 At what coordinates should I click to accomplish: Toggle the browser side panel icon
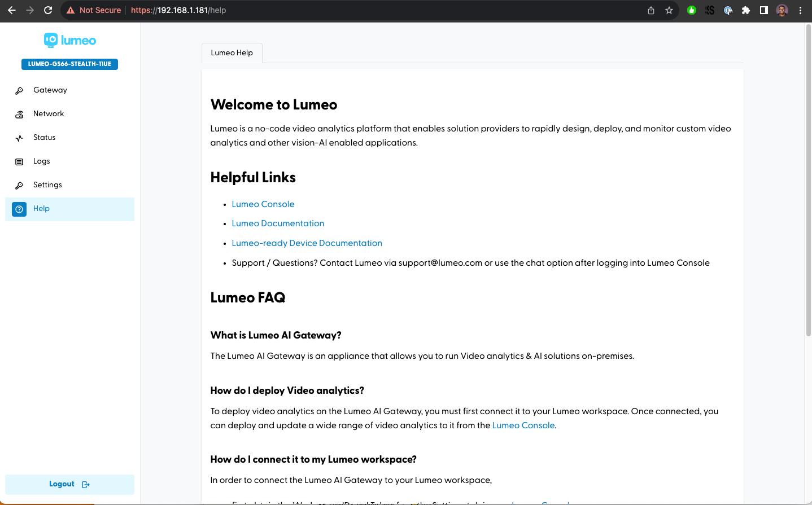[764, 10]
